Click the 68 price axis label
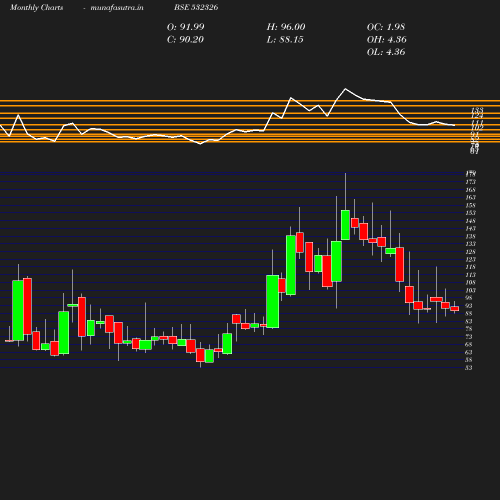The width and height of the screenshot is (500, 500). coord(469,344)
